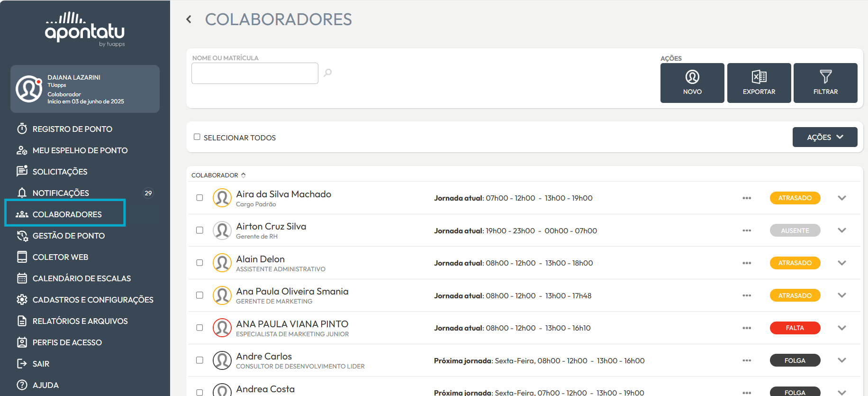868x396 pixels.
Task: Sort by COLABORADOR column header
Action: [x=218, y=175]
